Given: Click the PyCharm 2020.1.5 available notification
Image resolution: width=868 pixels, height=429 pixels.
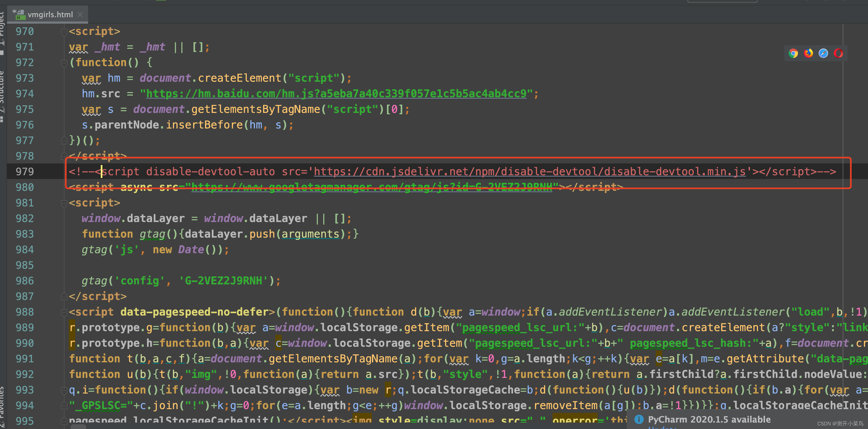Looking at the screenshot, I should click(709, 420).
